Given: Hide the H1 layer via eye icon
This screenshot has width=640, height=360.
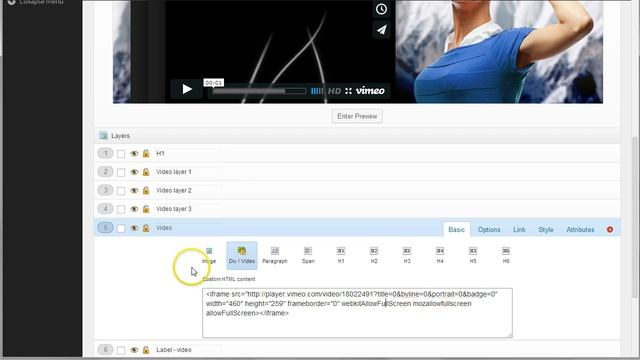Looking at the screenshot, I should pos(134,154).
